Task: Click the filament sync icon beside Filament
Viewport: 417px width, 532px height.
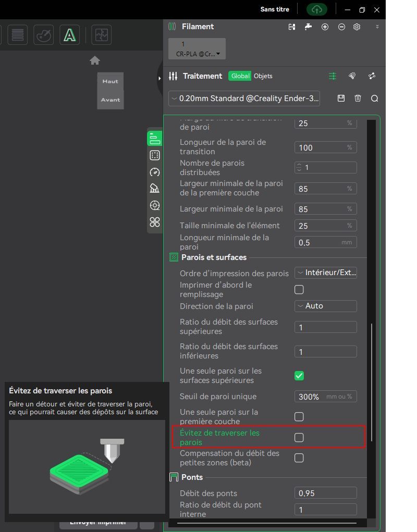Action: pos(292,27)
